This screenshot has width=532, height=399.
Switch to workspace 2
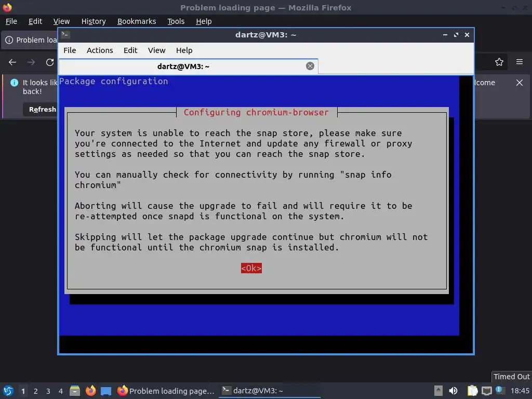point(36,391)
